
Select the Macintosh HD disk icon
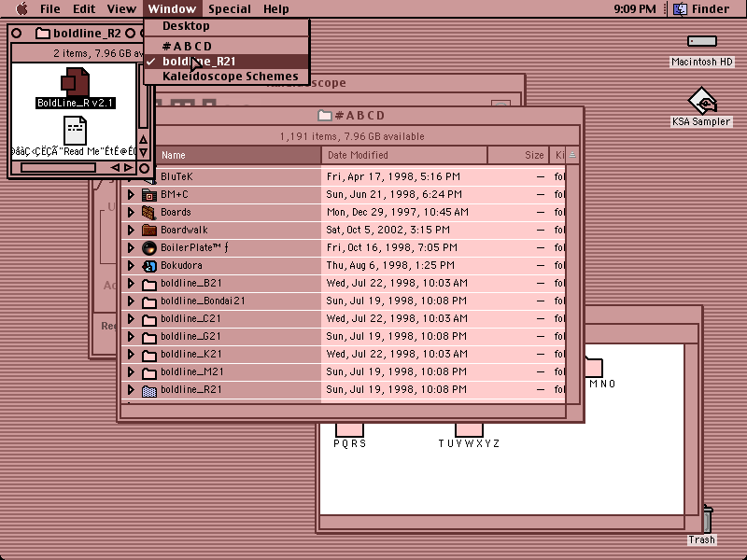(702, 41)
